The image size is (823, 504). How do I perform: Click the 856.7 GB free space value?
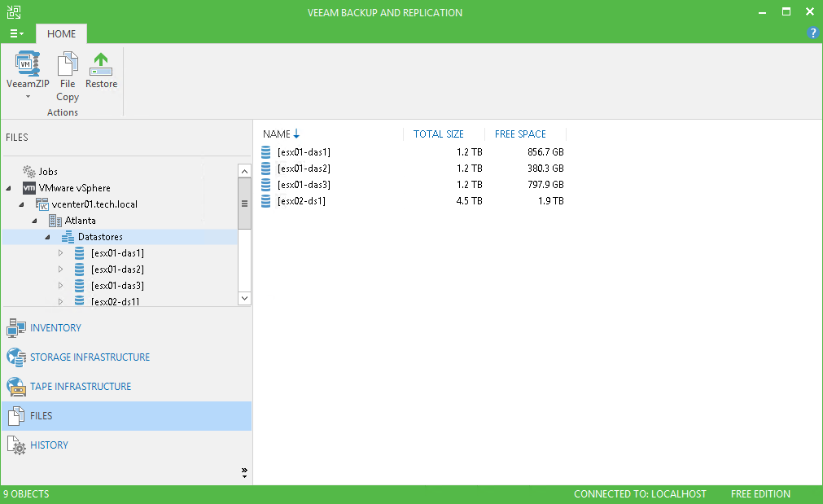545,152
